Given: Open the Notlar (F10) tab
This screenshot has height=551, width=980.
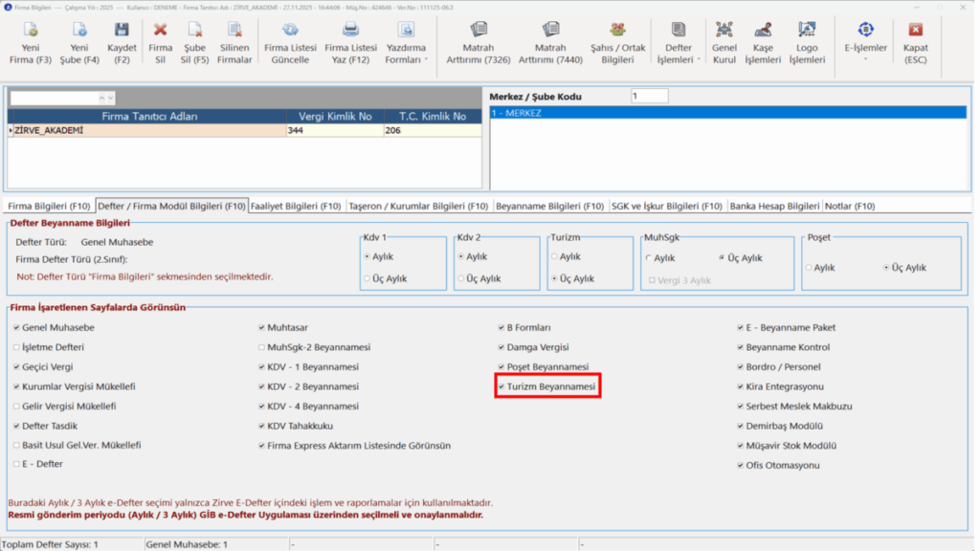Looking at the screenshot, I should (x=850, y=207).
